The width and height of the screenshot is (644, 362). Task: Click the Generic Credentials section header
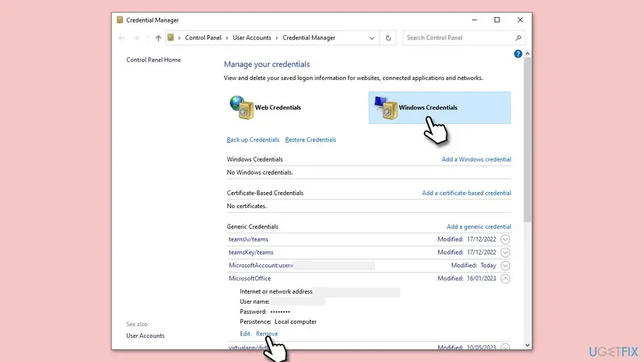(x=252, y=227)
